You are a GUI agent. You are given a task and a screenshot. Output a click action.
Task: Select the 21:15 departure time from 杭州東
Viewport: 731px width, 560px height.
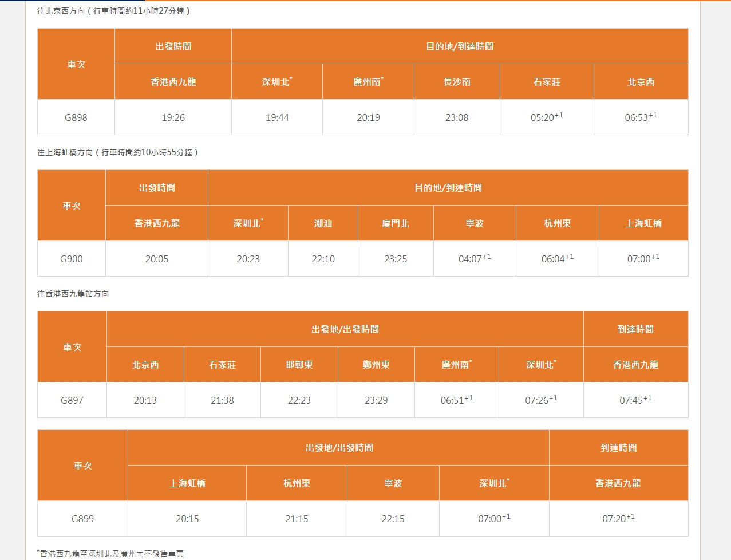[297, 519]
